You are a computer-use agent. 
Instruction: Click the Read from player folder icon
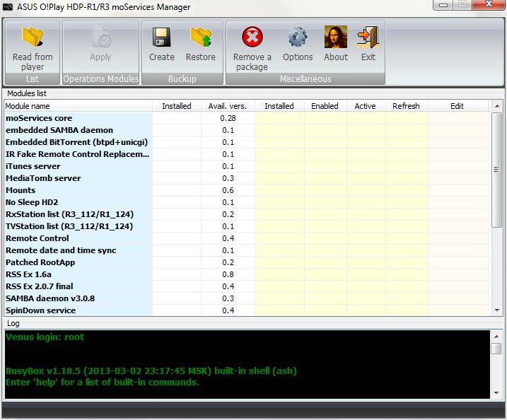33,37
